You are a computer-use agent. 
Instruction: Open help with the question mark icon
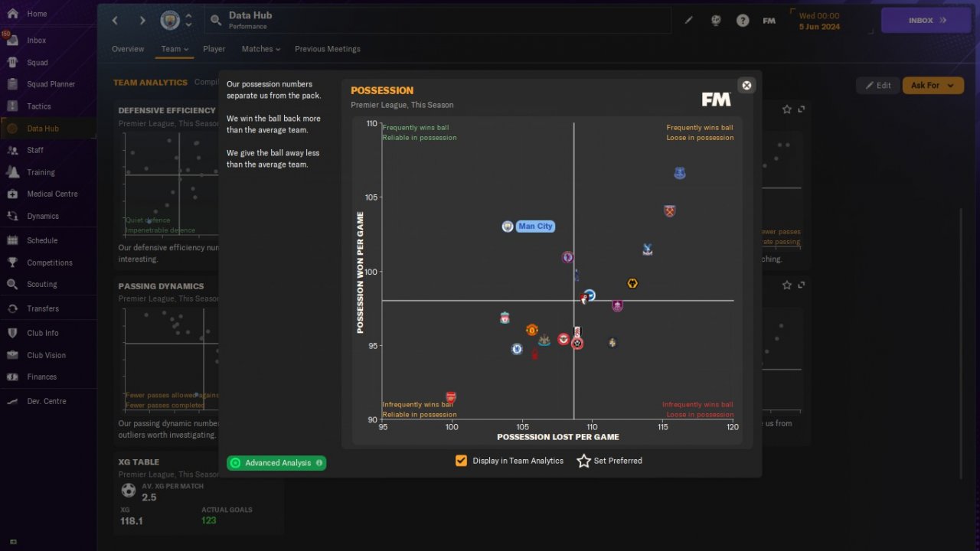pyautogui.click(x=743, y=21)
